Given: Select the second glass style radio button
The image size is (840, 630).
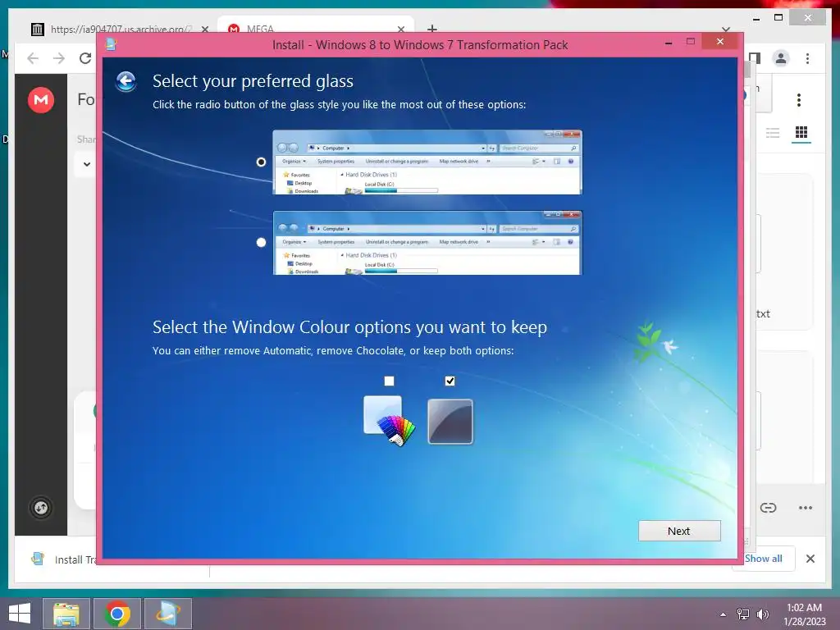Looking at the screenshot, I should coord(261,242).
